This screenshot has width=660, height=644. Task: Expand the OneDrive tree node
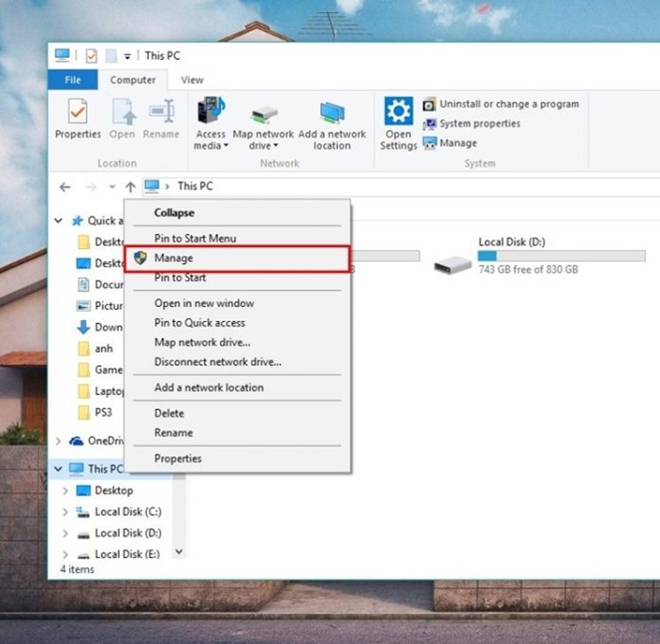(x=58, y=441)
